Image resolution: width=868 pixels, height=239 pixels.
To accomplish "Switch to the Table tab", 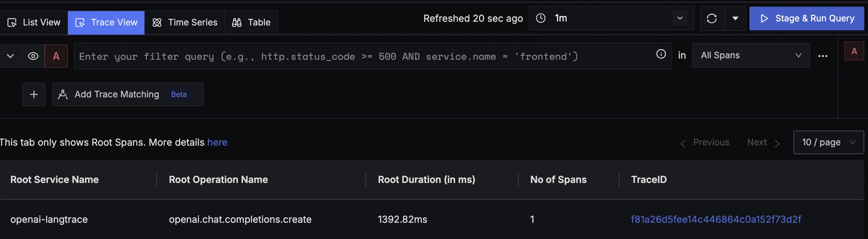I will point(251,22).
